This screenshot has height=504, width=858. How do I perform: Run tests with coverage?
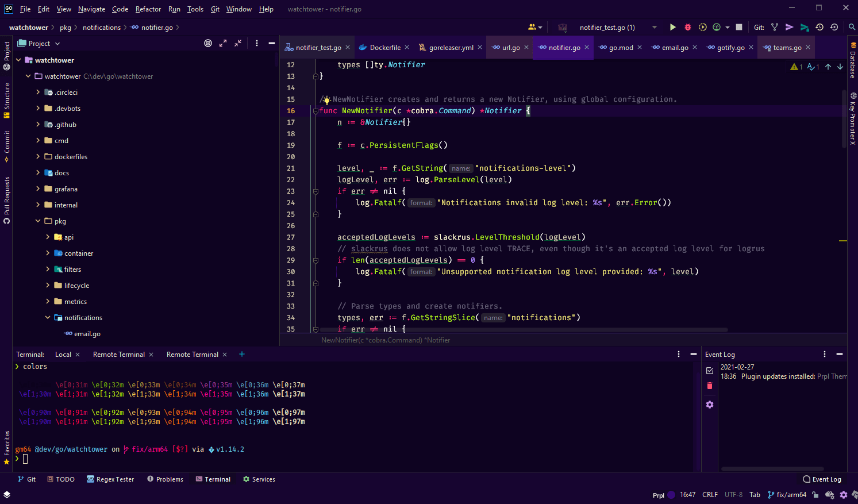pyautogui.click(x=702, y=27)
